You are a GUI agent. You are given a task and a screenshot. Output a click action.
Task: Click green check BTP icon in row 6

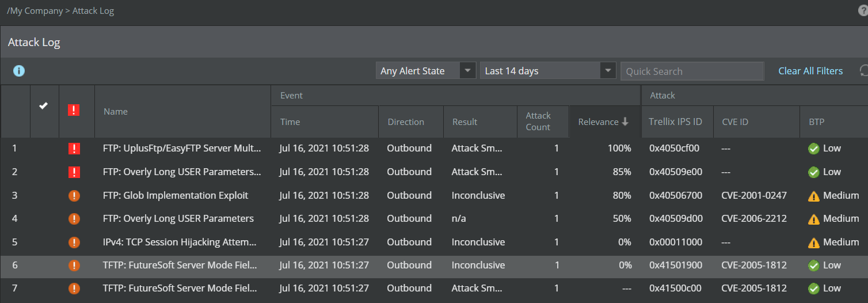pyautogui.click(x=813, y=265)
